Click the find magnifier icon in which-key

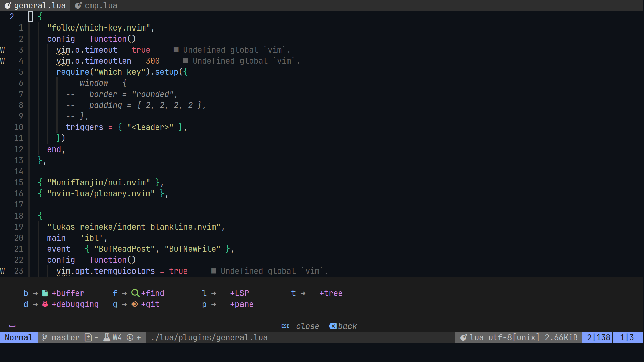click(135, 293)
